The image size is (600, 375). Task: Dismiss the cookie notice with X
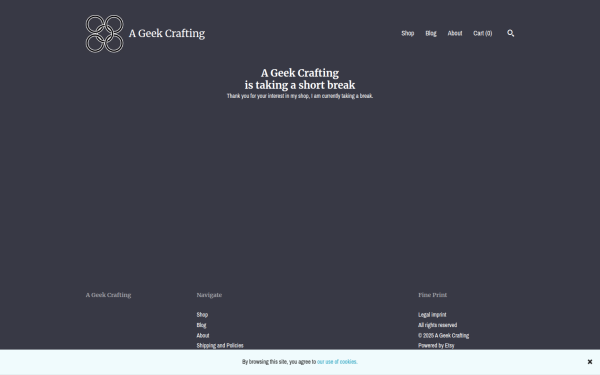[590, 362]
